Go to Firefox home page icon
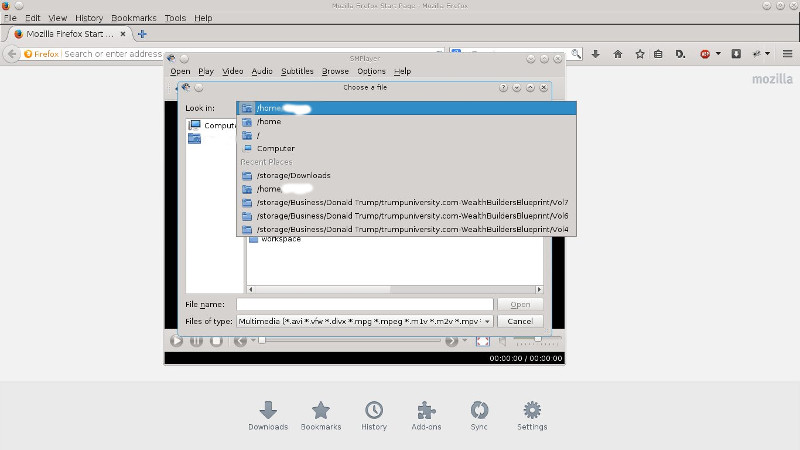The width and height of the screenshot is (800, 450). [618, 54]
